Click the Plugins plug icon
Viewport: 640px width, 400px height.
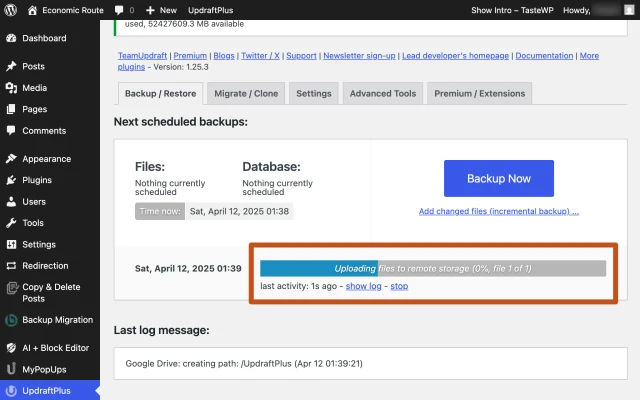click(x=11, y=180)
